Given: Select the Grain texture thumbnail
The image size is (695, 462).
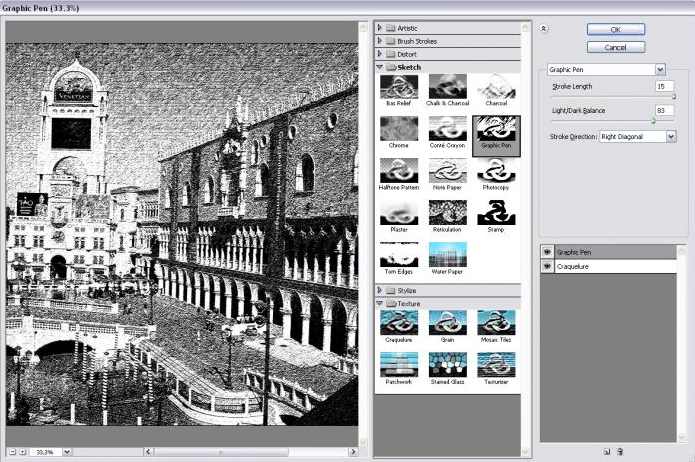Looking at the screenshot, I should point(447,323).
